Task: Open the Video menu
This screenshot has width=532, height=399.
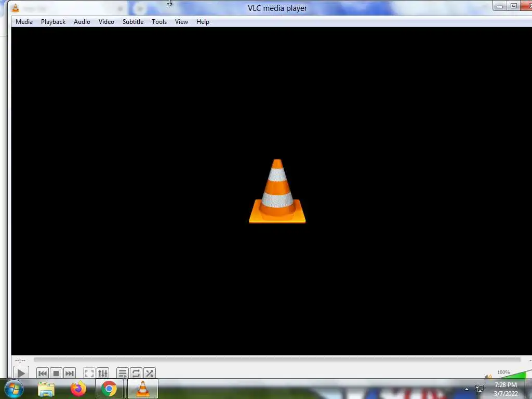Action: click(106, 22)
